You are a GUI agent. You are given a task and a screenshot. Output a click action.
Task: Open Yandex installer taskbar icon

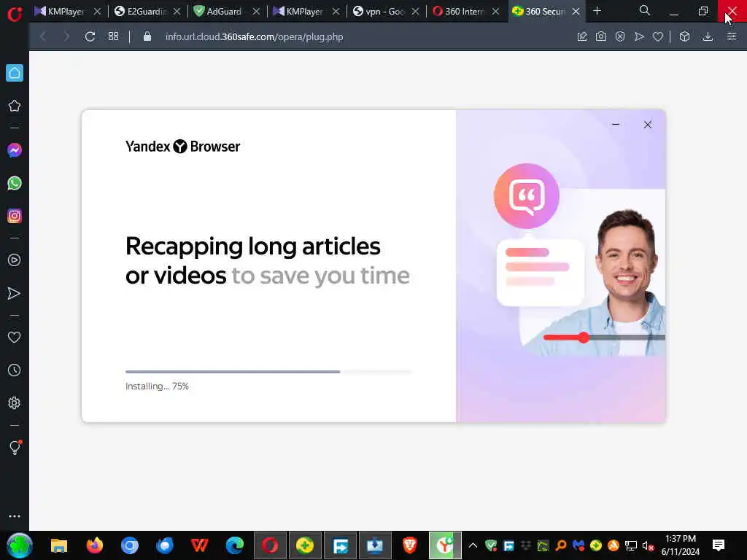click(445, 545)
